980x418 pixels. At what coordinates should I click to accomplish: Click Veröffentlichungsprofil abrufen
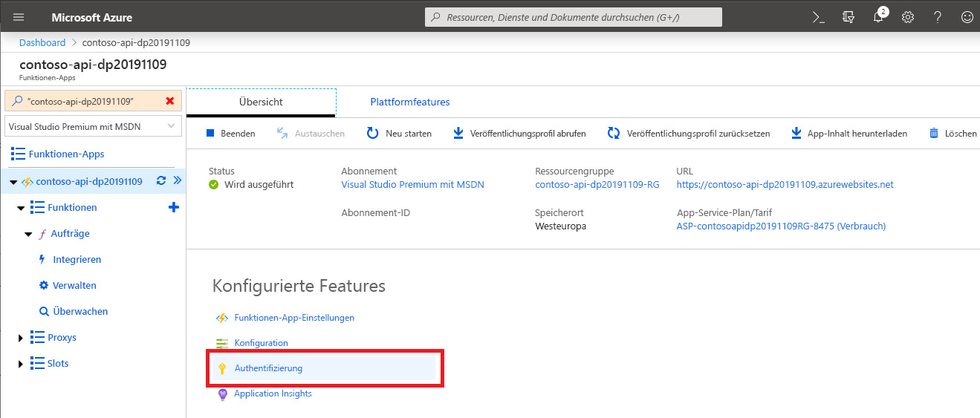(x=520, y=134)
